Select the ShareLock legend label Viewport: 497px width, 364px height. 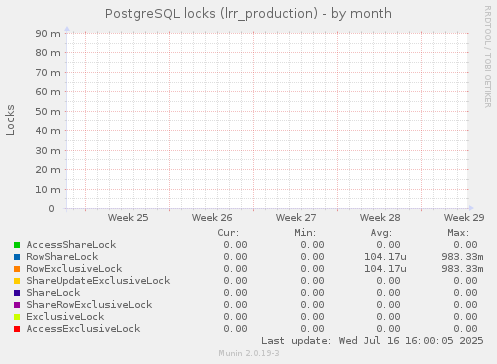coord(53,293)
